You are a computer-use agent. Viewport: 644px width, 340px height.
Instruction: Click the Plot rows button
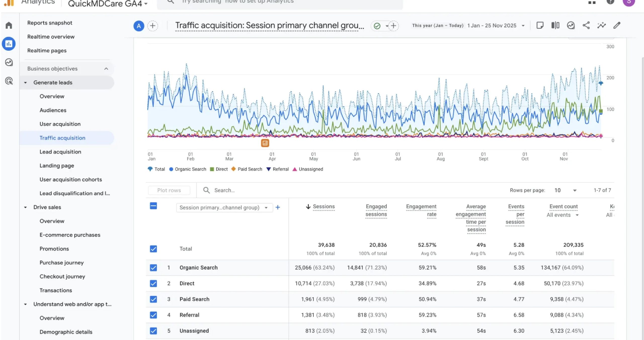point(169,190)
